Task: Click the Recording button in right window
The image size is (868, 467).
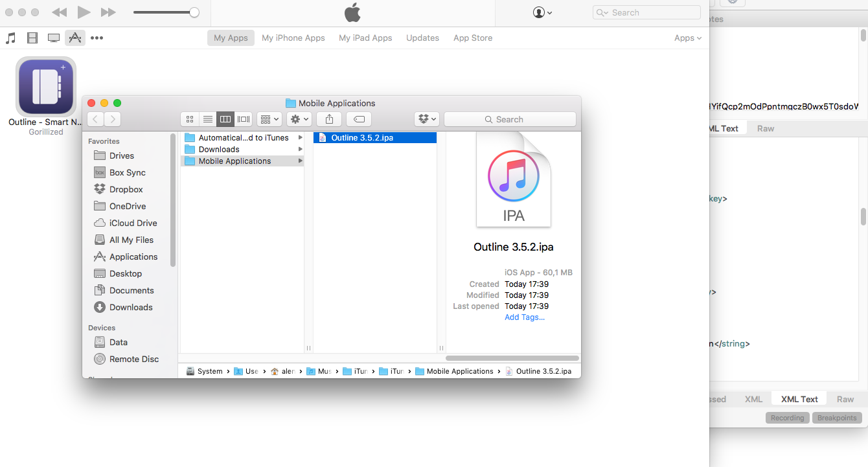Action: pyautogui.click(x=787, y=418)
